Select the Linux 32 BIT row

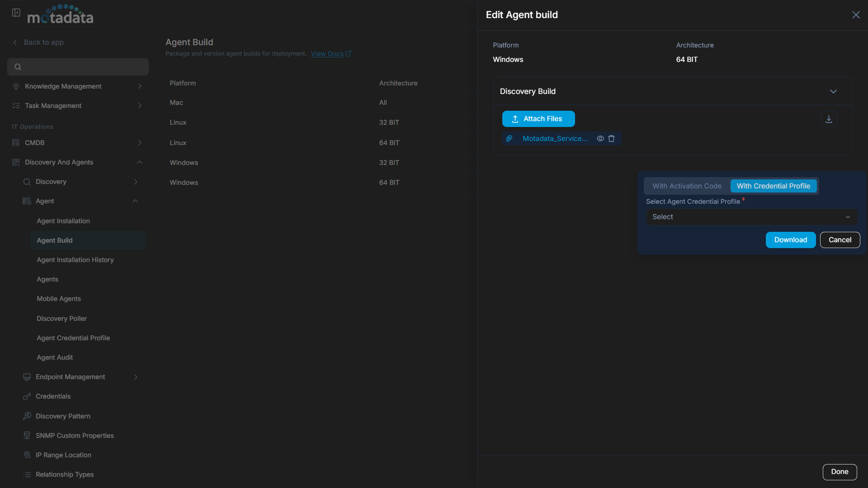tap(321, 122)
